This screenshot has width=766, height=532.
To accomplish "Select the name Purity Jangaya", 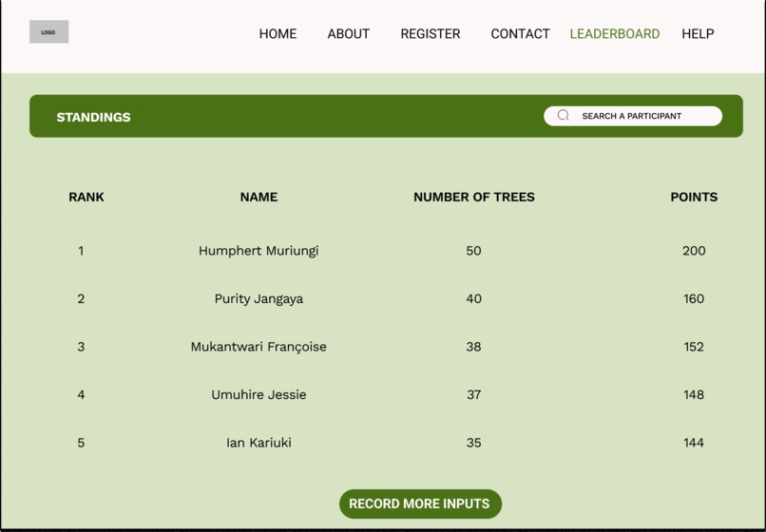I will click(259, 299).
